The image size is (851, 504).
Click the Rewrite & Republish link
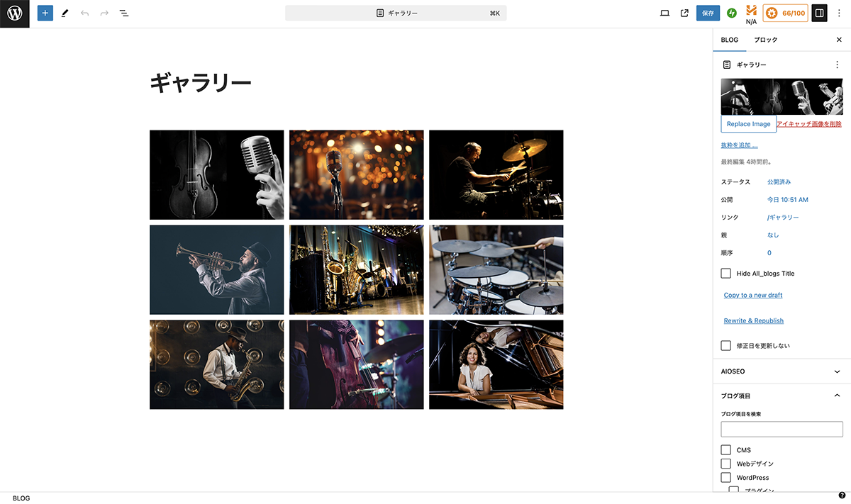[x=753, y=321]
